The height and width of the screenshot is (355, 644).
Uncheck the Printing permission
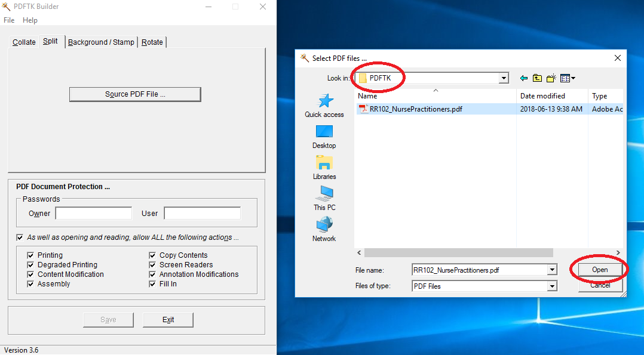[30, 255]
